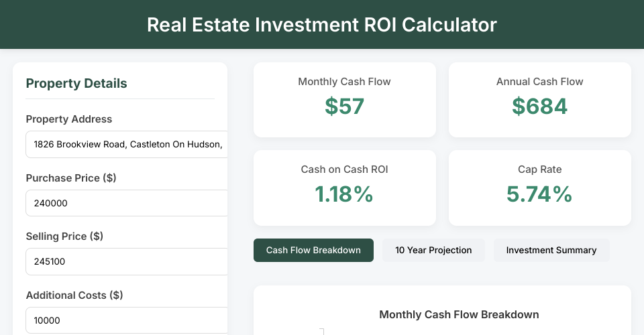Select the Investment Summary tab
644x335 pixels.
[x=551, y=251]
